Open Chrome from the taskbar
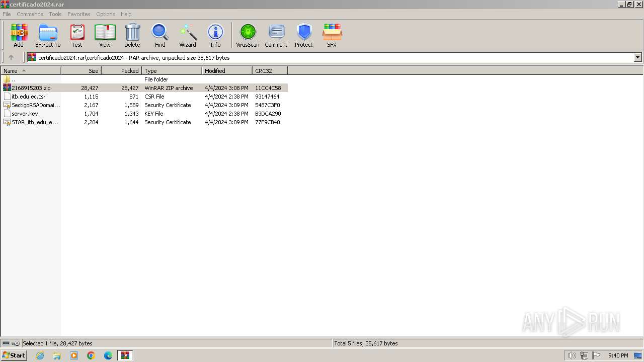The width and height of the screenshot is (644, 362). pyautogui.click(x=91, y=355)
